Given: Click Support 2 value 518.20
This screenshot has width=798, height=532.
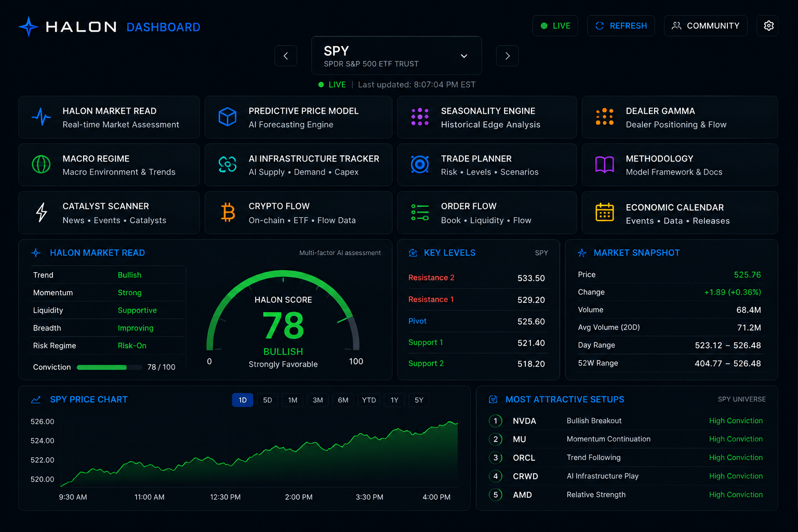Looking at the screenshot, I should click(531, 364).
